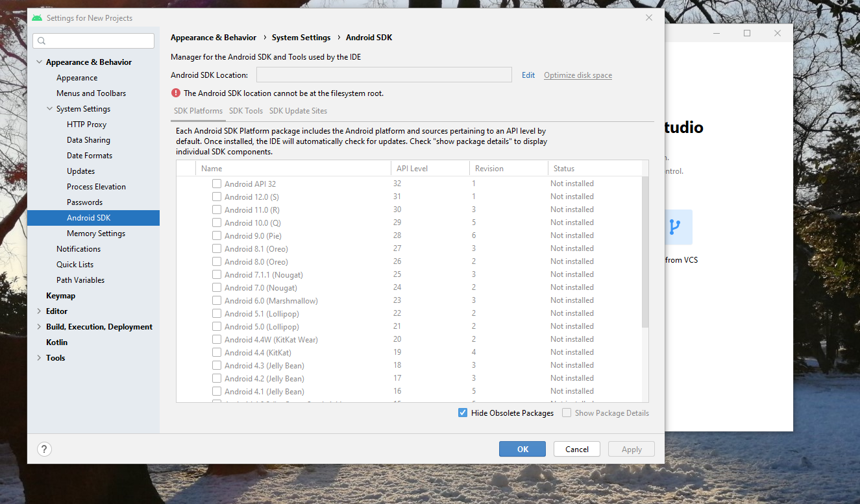
Task: Click Not installed status for Android 8.0 (Oreo)
Action: click(572, 261)
